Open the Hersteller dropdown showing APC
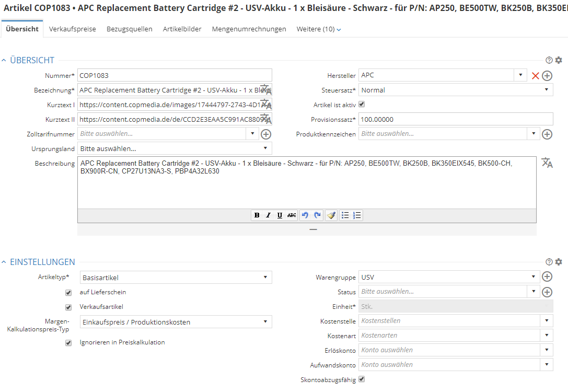 [x=520, y=75]
